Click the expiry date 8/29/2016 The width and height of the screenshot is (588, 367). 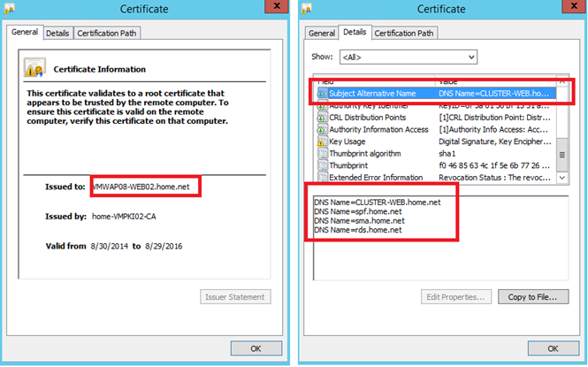(x=164, y=247)
